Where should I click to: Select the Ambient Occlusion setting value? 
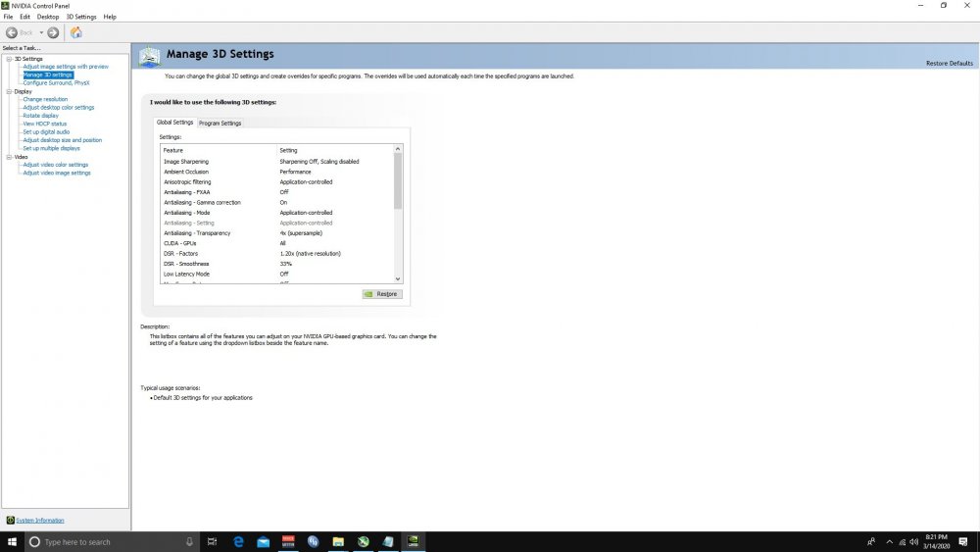click(295, 172)
